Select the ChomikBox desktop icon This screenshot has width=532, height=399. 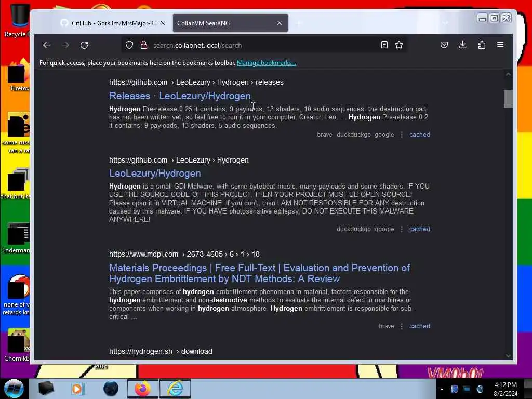pos(17,345)
